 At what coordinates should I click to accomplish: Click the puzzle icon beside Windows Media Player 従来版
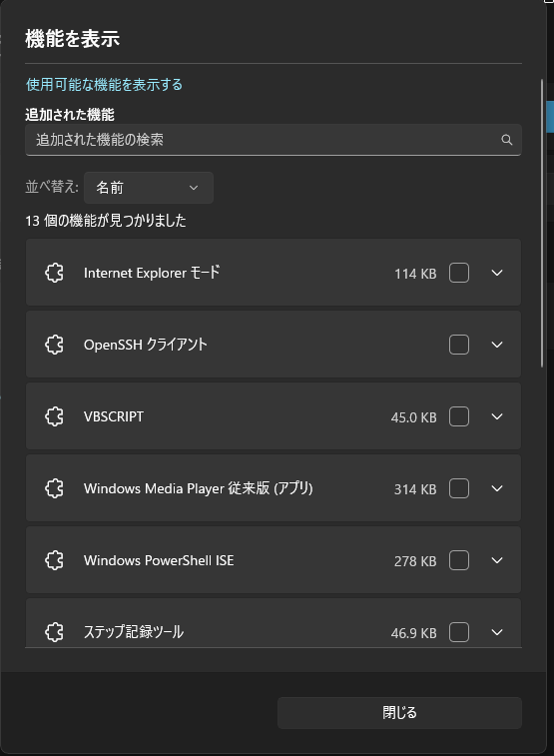54,488
